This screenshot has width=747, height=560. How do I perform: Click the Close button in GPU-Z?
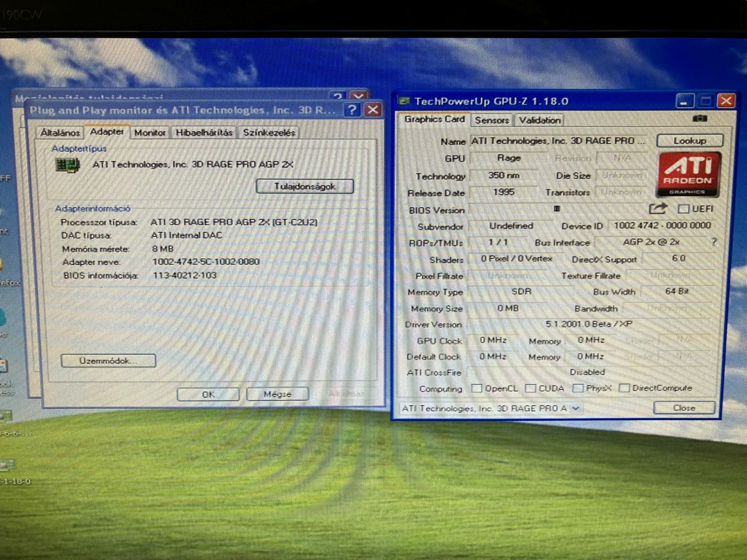684,408
